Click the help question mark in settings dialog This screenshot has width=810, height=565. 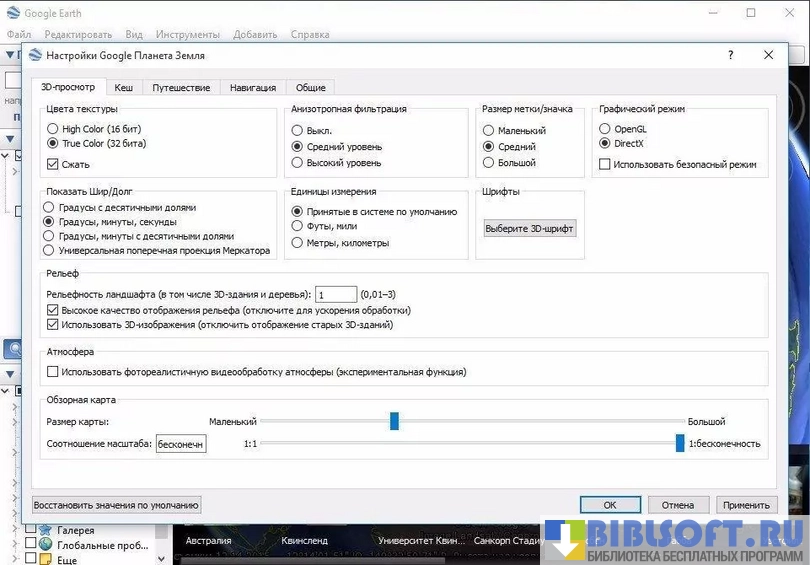coord(730,55)
